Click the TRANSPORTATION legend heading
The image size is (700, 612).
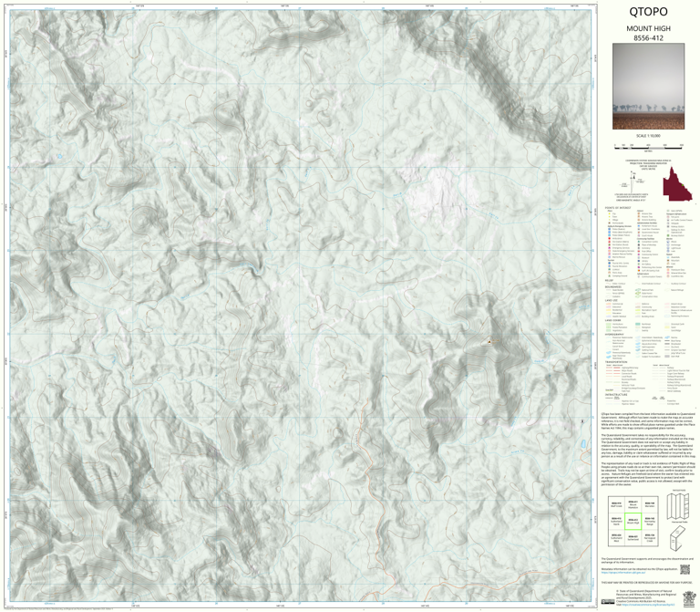[x=616, y=362]
